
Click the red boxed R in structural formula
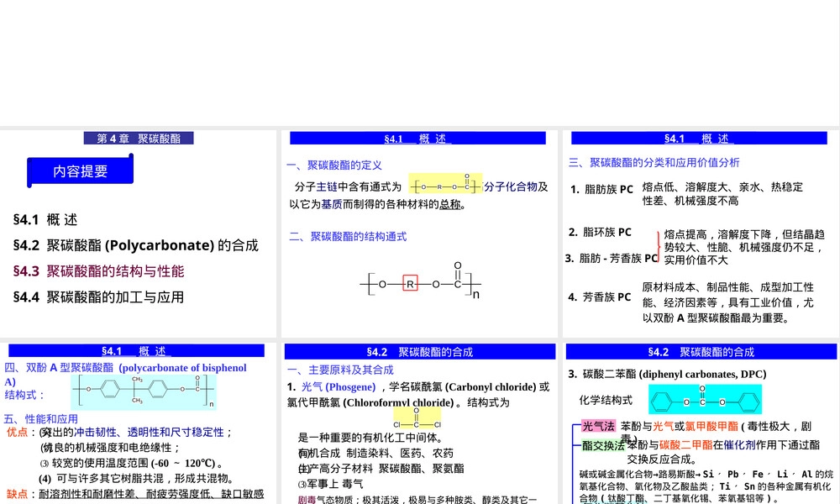click(x=410, y=284)
